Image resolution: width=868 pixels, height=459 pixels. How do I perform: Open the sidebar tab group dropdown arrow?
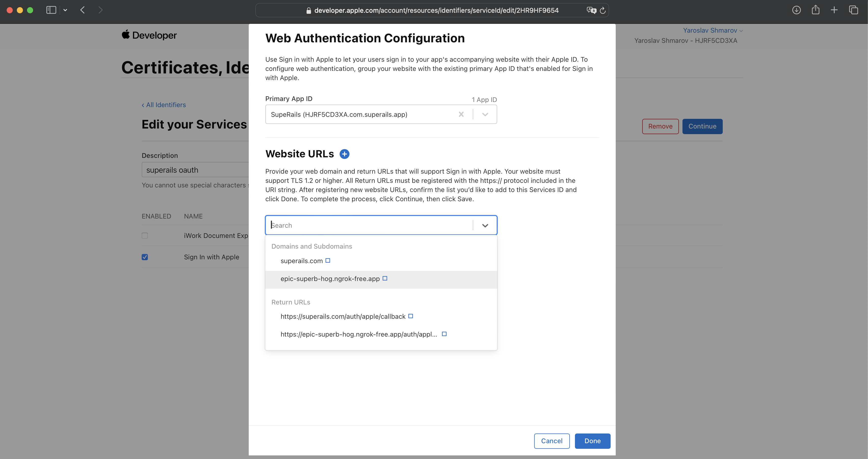tap(65, 10)
